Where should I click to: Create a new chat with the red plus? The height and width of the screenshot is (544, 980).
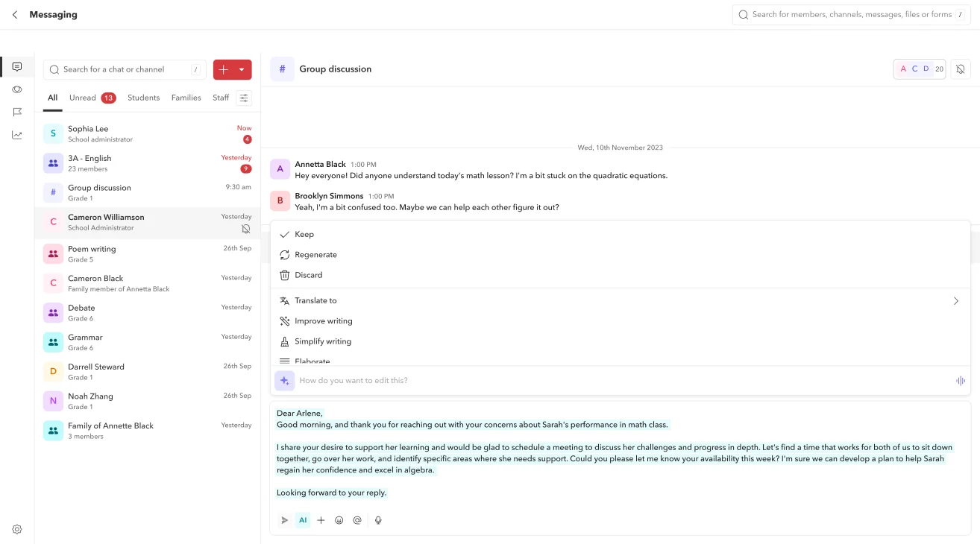224,69
